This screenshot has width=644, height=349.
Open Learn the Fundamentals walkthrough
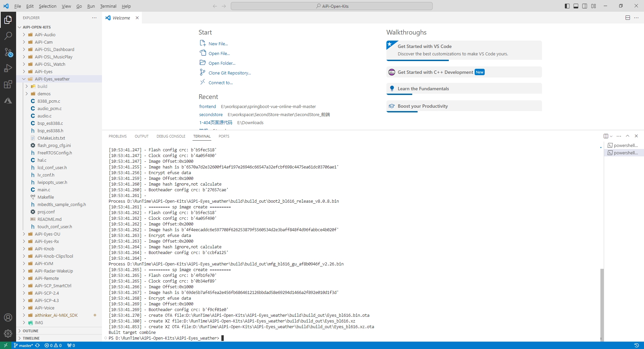point(464,89)
